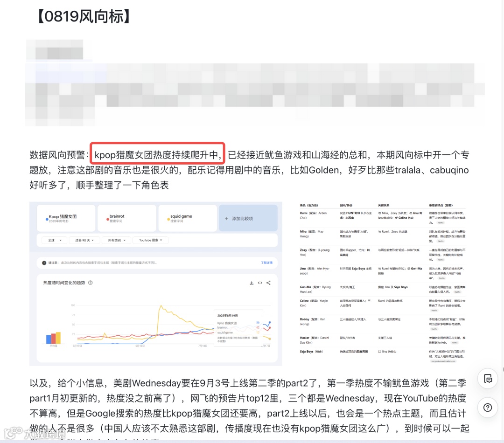Click the Healer row in the character table
The height and width of the screenshot is (443, 504).
click(x=383, y=340)
